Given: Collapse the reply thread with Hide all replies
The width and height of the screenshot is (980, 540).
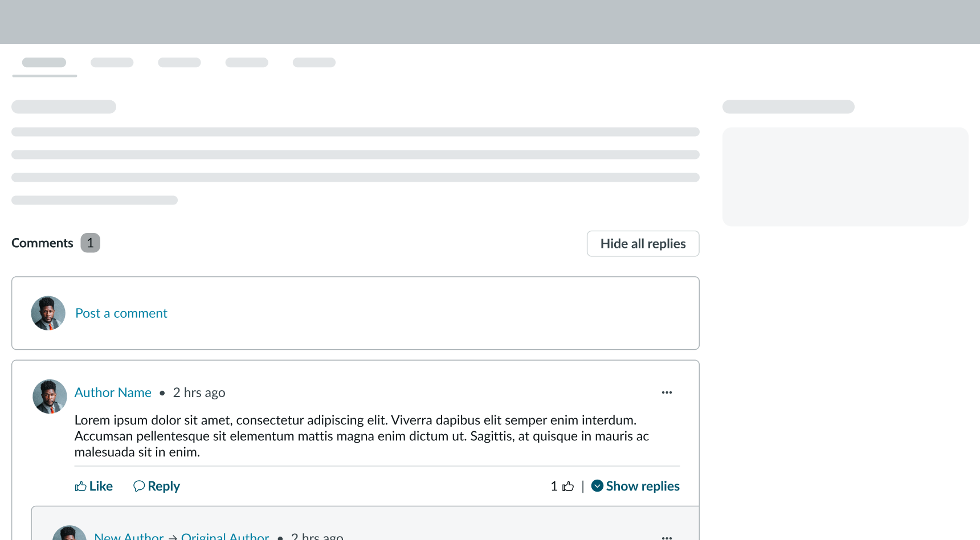Looking at the screenshot, I should pyautogui.click(x=643, y=243).
